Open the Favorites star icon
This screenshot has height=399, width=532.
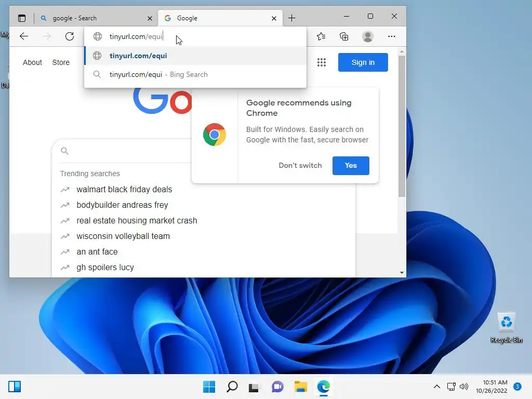[321, 36]
